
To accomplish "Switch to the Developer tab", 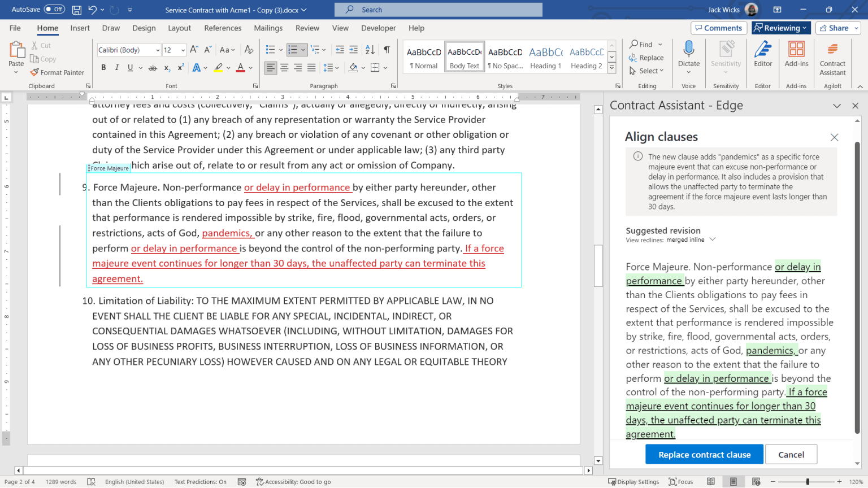I will [378, 28].
